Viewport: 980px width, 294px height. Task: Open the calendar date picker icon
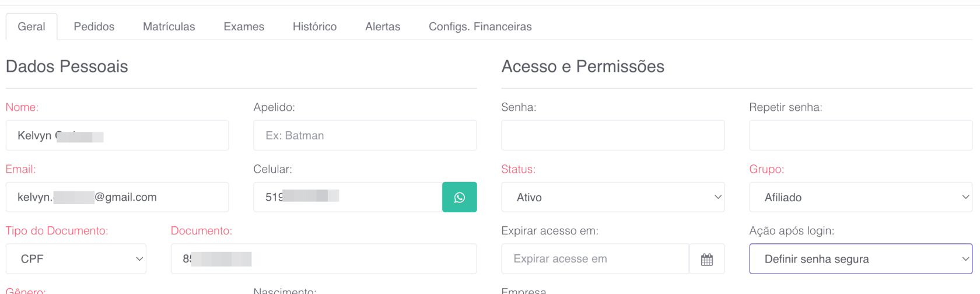coord(706,259)
